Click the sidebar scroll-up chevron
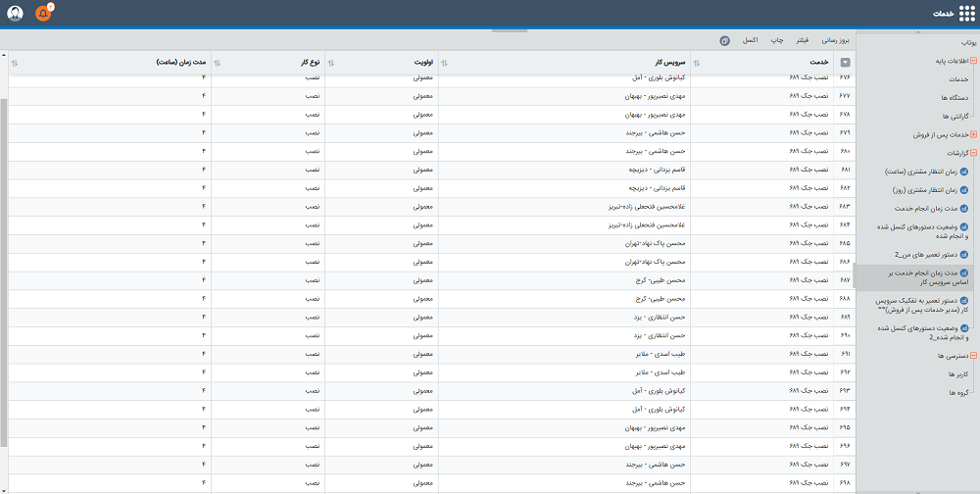 point(917,32)
